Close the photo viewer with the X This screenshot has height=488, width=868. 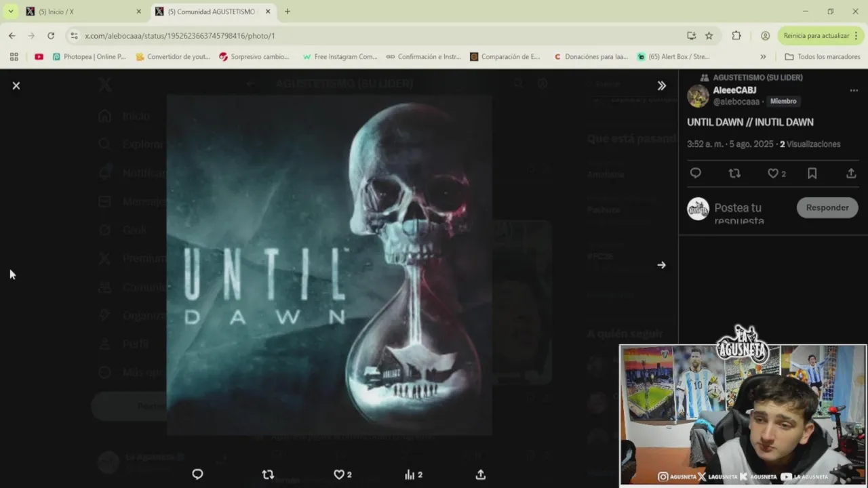pyautogui.click(x=16, y=85)
